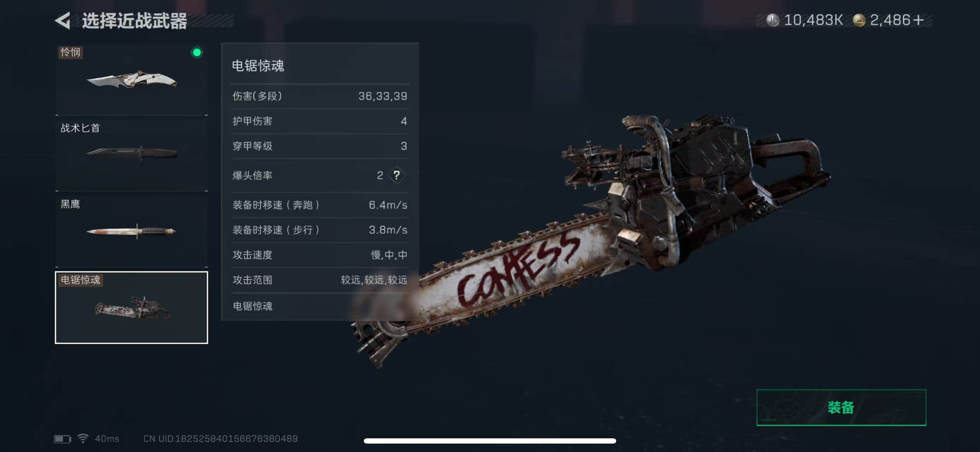Tap the white home indicator bar

tap(490, 441)
